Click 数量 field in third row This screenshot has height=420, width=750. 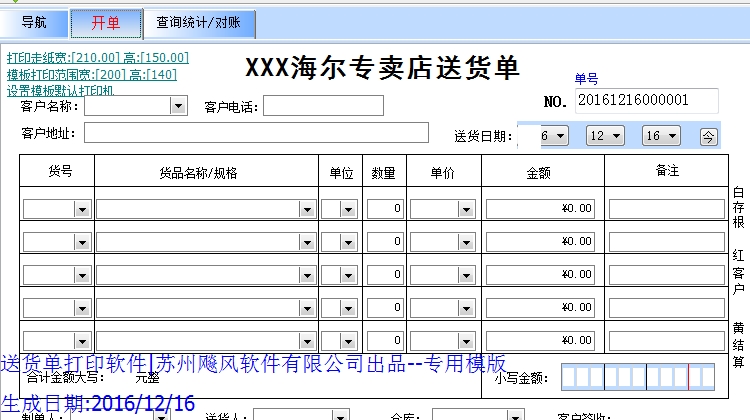tap(385, 275)
